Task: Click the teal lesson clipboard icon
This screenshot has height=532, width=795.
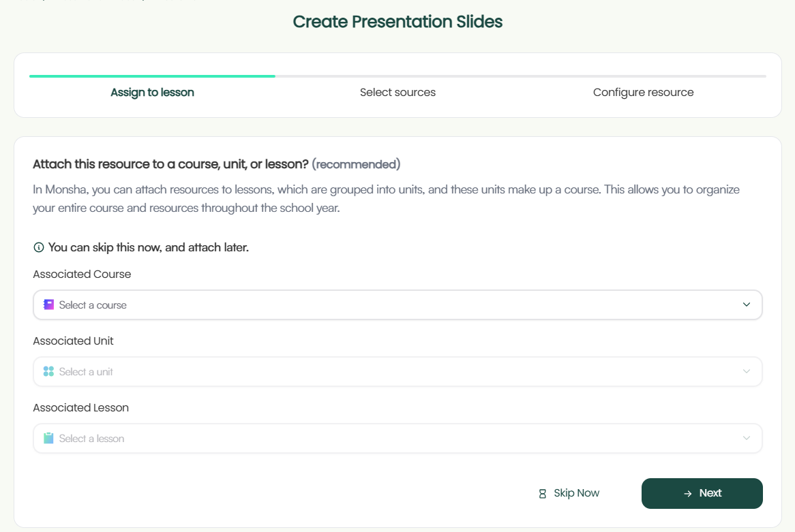Action: (x=48, y=439)
